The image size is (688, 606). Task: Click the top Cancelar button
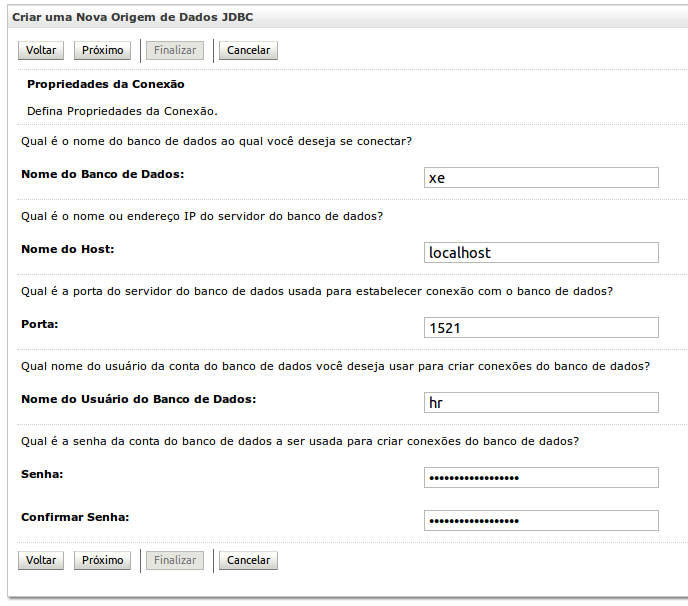248,50
